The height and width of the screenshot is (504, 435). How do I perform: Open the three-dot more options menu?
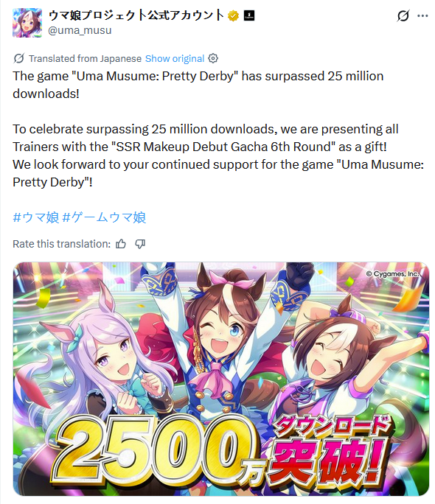(x=422, y=15)
